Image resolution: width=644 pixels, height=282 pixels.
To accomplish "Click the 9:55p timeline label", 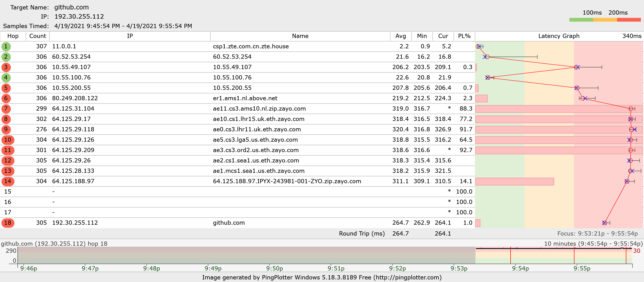I will pos(582,268).
